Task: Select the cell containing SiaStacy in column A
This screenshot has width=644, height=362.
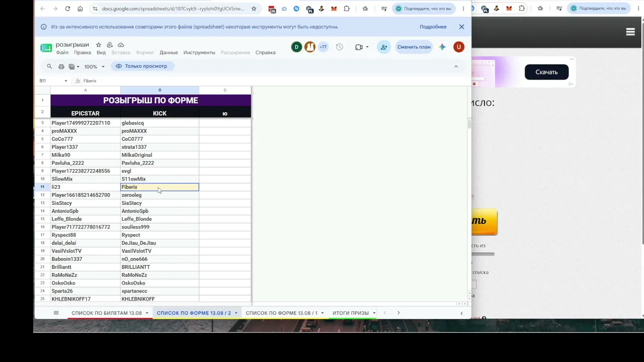Action: 85,203
